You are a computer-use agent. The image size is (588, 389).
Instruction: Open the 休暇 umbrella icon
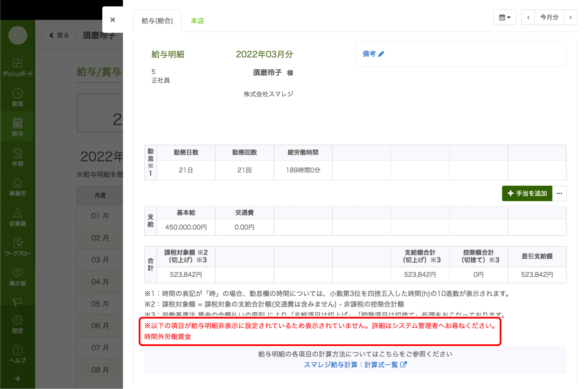tap(17, 156)
